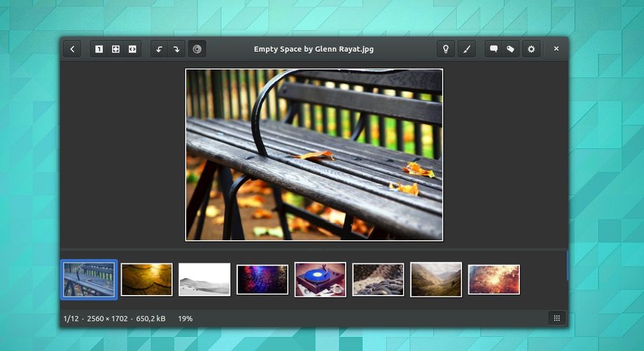Select the white desert thumbnail
This screenshot has height=351, width=644.
click(204, 280)
